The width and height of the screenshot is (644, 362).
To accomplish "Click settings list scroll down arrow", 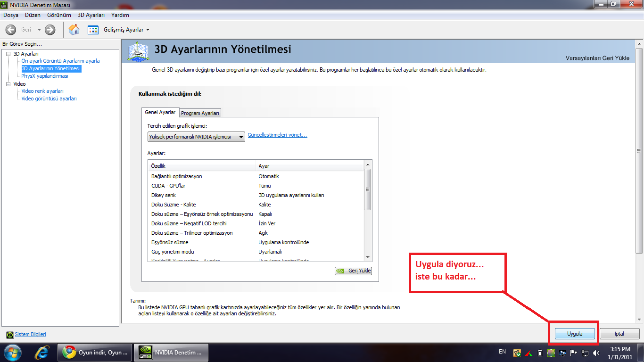I will 368,257.
